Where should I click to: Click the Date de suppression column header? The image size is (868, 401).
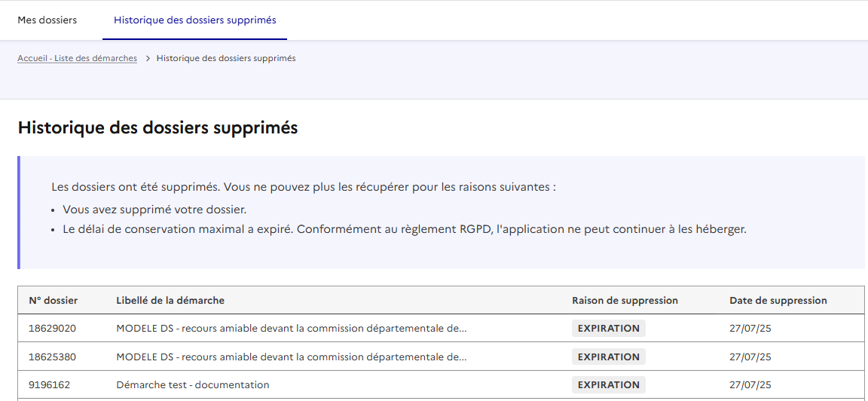[x=778, y=301]
